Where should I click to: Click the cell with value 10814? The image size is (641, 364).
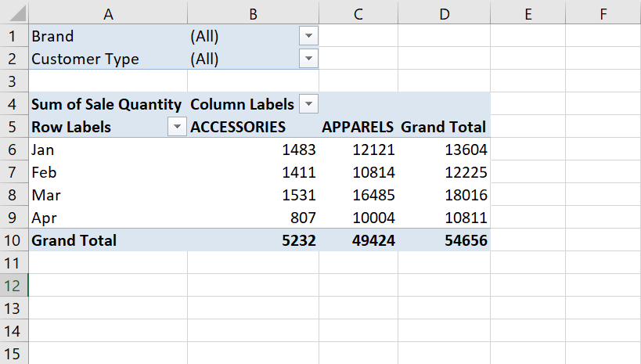(358, 172)
